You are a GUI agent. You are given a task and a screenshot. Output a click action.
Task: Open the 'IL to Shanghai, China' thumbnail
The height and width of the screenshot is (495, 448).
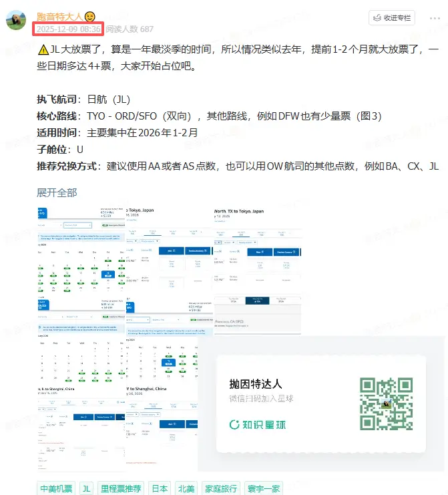pyautogui.click(x=81, y=428)
